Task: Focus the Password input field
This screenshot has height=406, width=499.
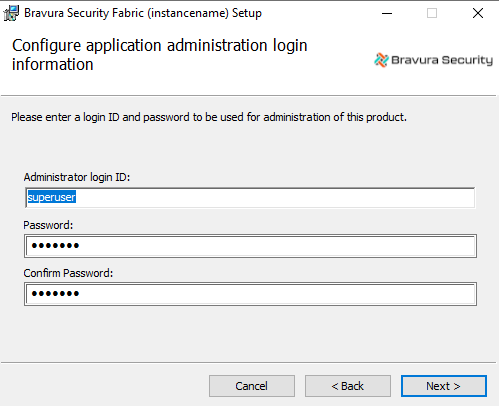Action: pyautogui.click(x=250, y=246)
